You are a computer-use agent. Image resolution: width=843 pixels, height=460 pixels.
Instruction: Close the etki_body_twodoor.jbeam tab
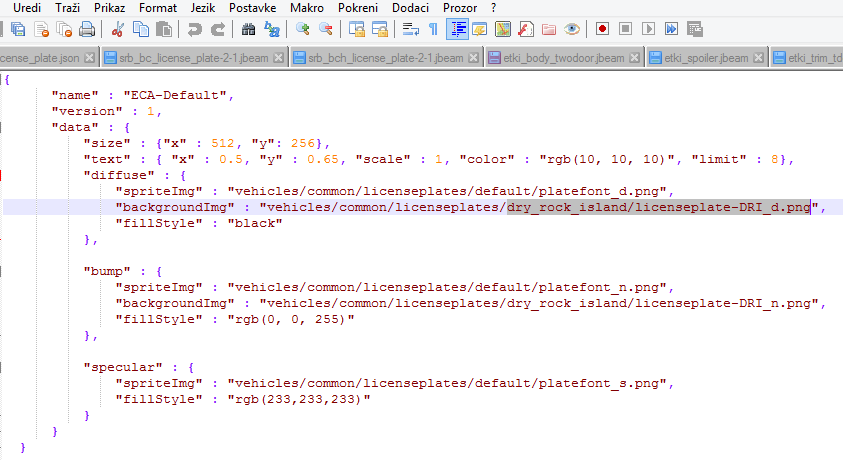pyautogui.click(x=635, y=58)
